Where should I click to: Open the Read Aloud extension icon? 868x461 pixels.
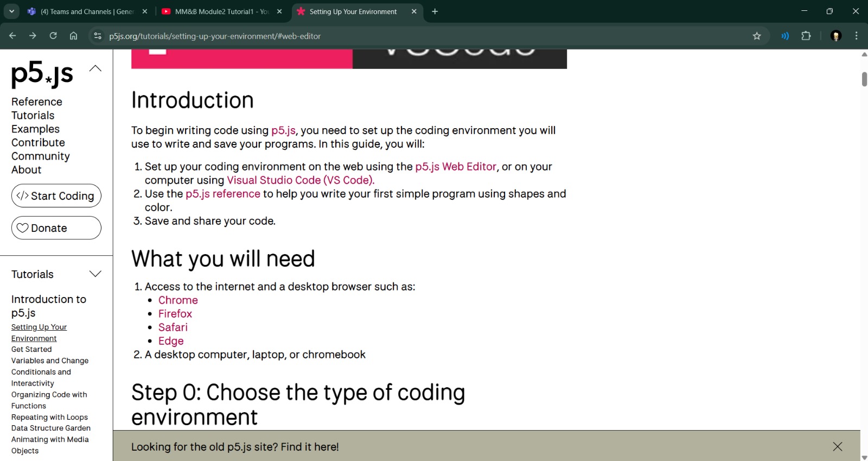pos(785,36)
